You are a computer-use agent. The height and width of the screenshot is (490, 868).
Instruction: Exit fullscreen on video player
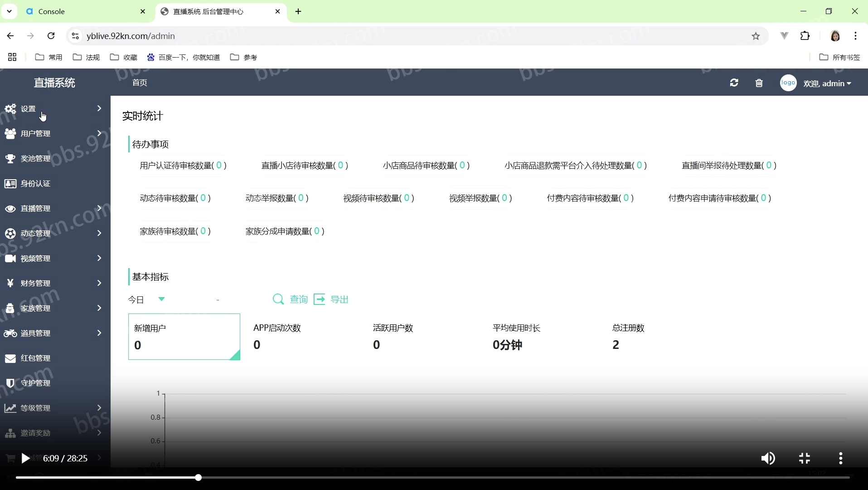click(805, 458)
